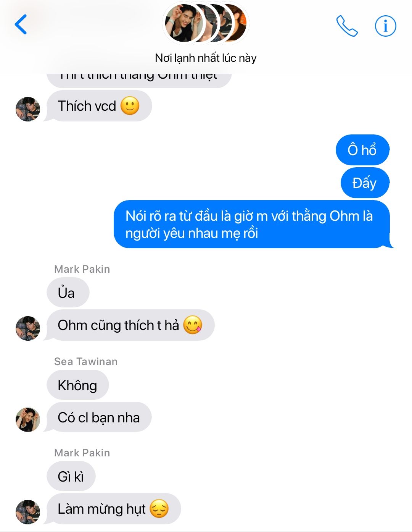Tap the 'Gì kì' message bubble
Screen dimensions: 412x532
point(71,476)
